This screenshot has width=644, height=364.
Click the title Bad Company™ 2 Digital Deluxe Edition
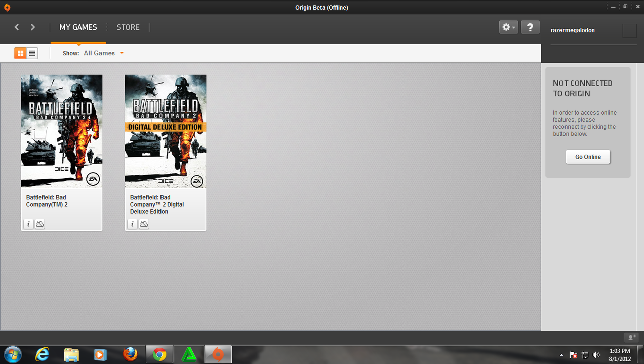coord(157,205)
